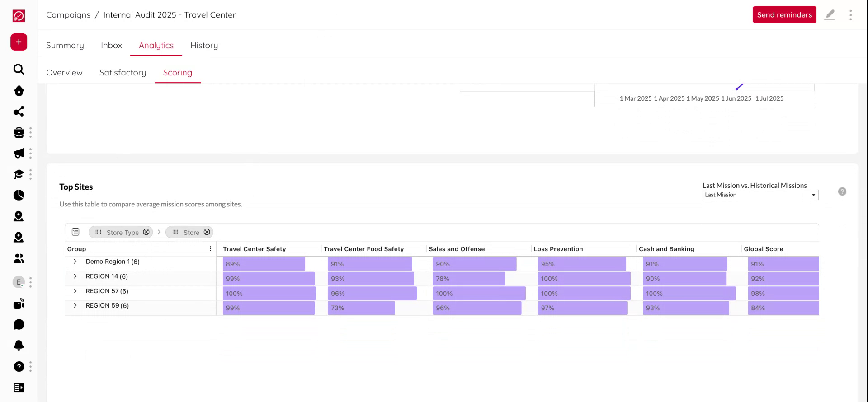Click the Campaigns breadcrumb link
Image resolution: width=868 pixels, height=402 pixels.
coord(68,15)
